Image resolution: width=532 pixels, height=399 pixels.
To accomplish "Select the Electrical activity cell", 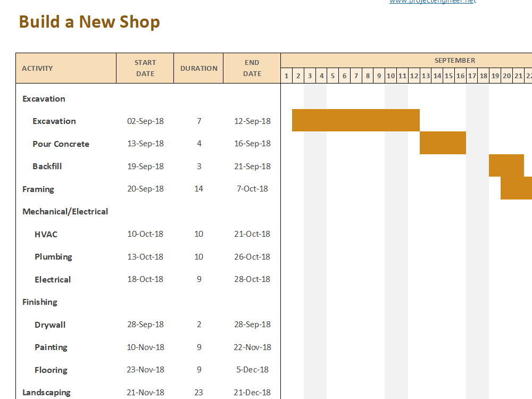I will pyautogui.click(x=53, y=280).
